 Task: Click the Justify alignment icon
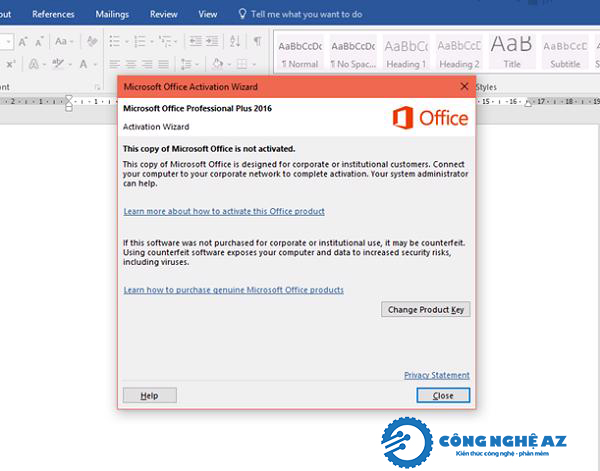(x=163, y=64)
